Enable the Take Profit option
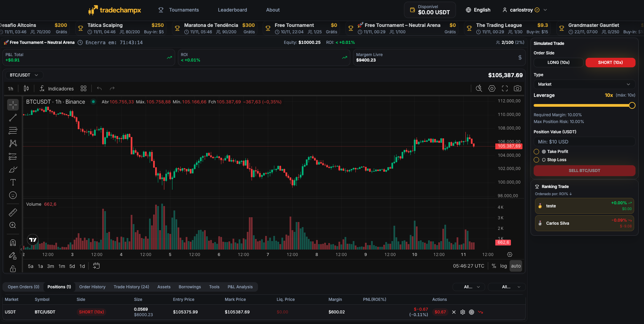644x324 pixels. point(537,151)
